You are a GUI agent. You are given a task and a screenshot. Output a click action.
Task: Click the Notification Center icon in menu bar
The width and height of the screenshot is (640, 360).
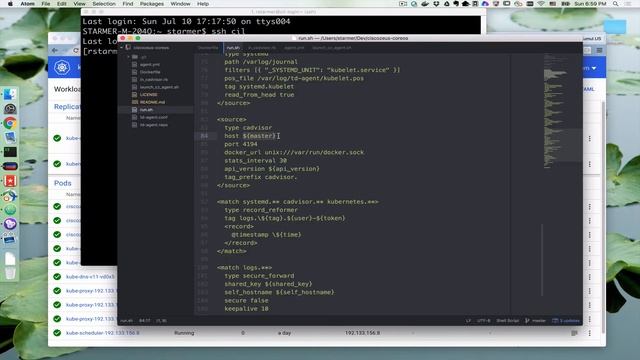click(x=628, y=4)
